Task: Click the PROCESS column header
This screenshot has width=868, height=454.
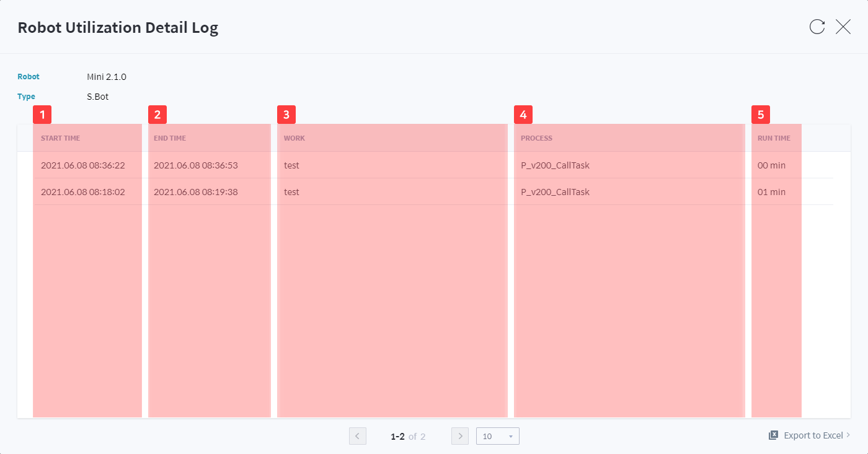Action: coord(536,138)
